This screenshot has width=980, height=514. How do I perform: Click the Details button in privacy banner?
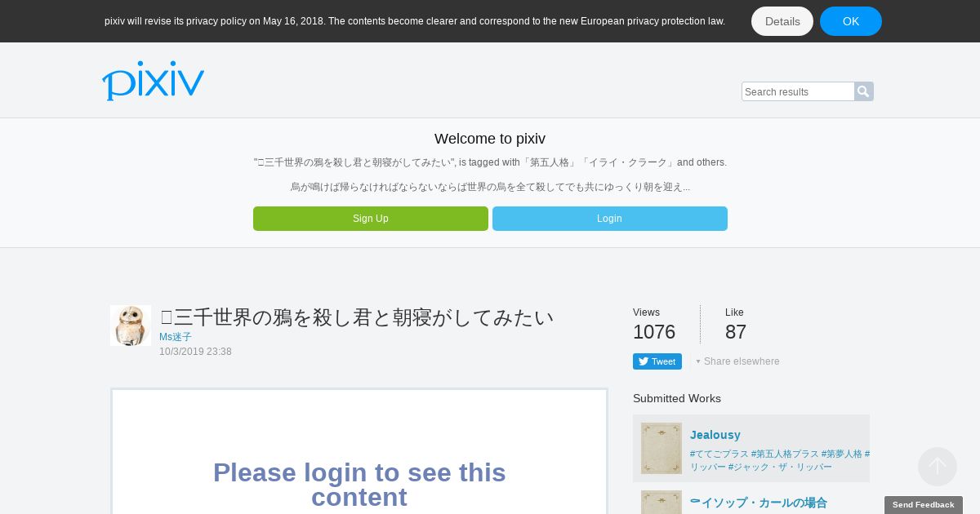pos(782,21)
